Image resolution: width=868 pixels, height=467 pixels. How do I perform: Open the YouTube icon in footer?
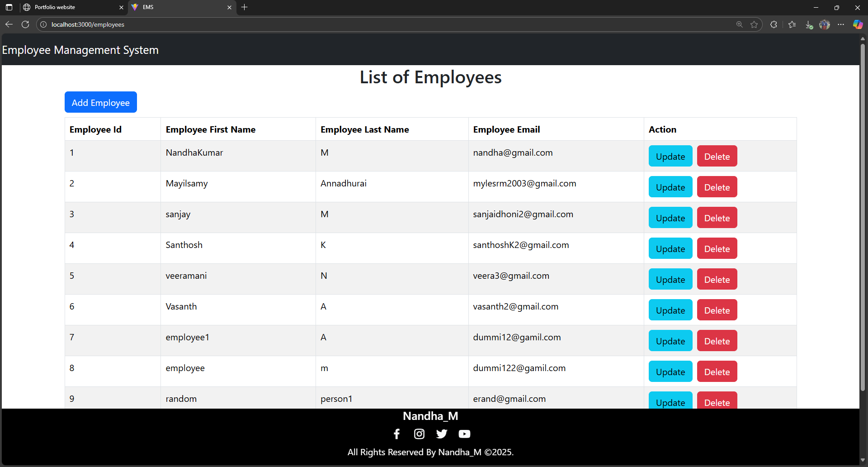pos(464,434)
